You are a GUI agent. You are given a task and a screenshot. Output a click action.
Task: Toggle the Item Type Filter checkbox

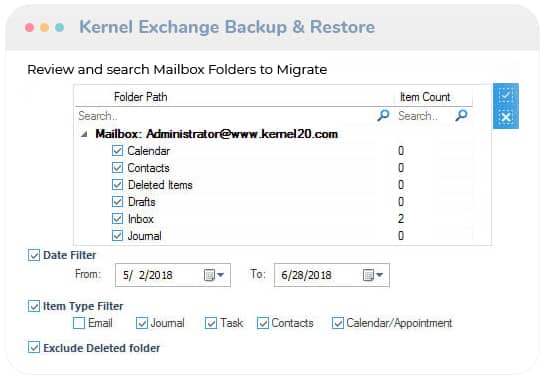(x=34, y=306)
